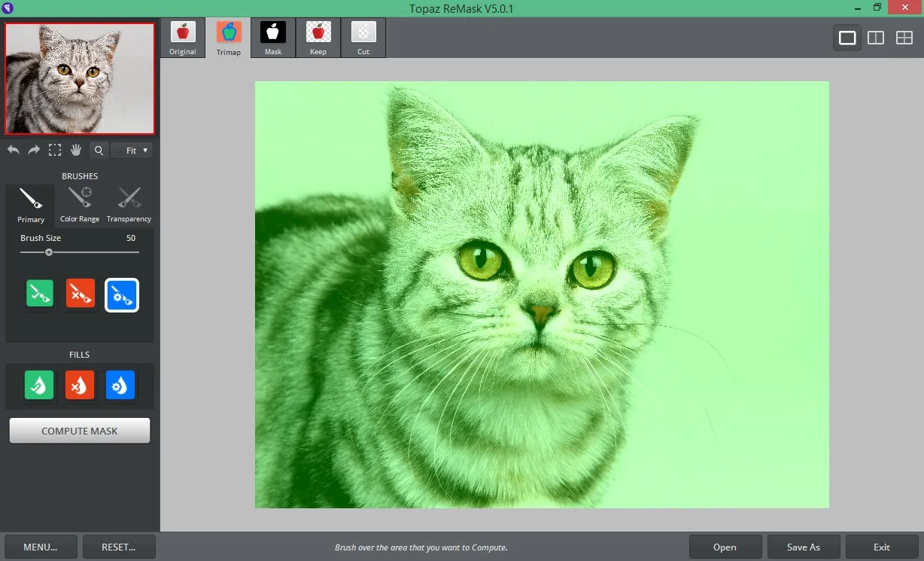Click the green Fill to Keep icon

[x=38, y=385]
